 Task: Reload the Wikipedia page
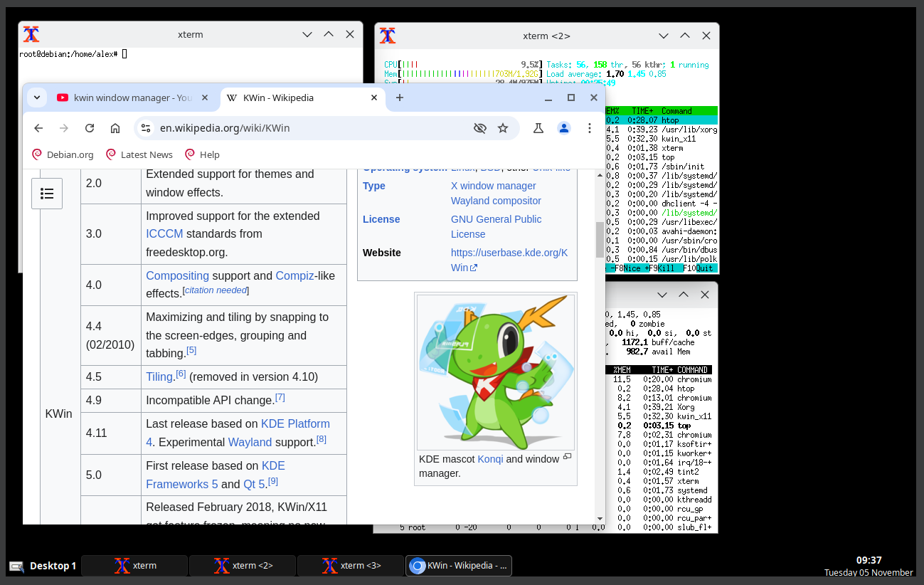pyautogui.click(x=90, y=128)
